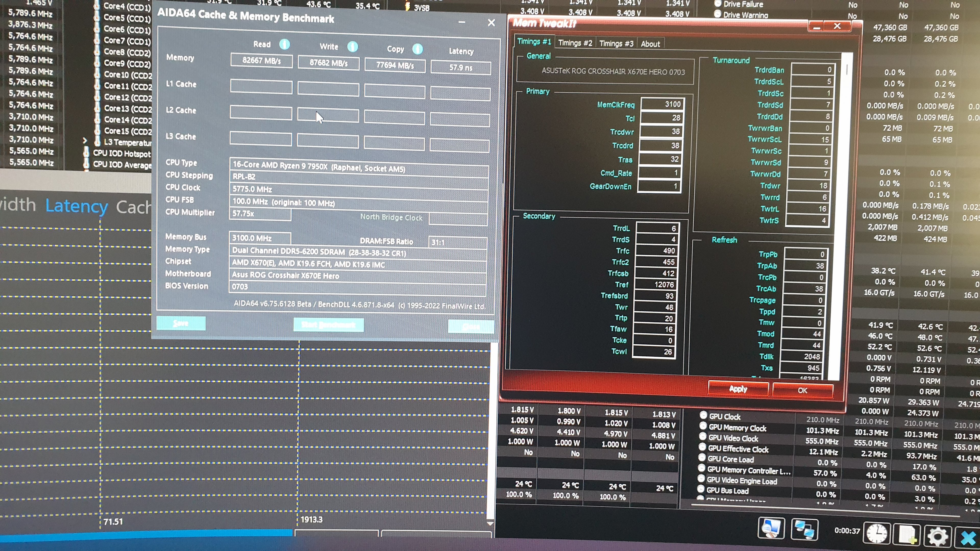Image resolution: width=980 pixels, height=551 pixels.
Task: Click the GPU Bus Load sensor icon
Action: (x=700, y=489)
